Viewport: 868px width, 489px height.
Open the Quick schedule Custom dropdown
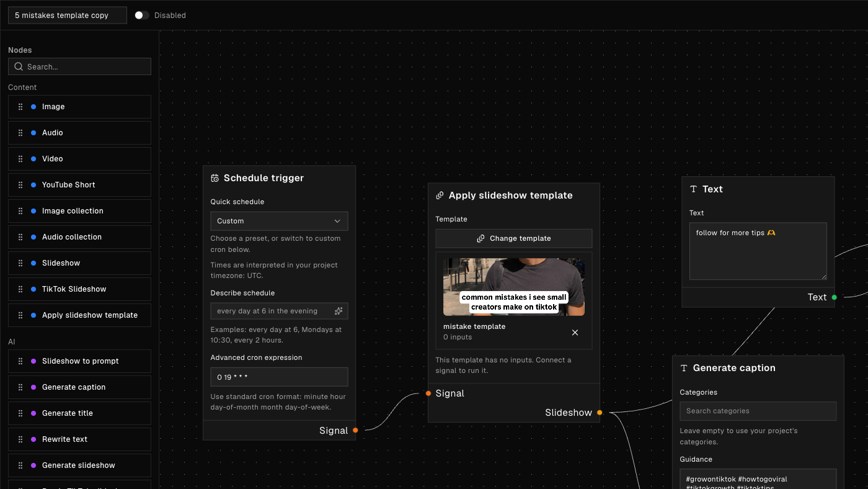coord(279,221)
